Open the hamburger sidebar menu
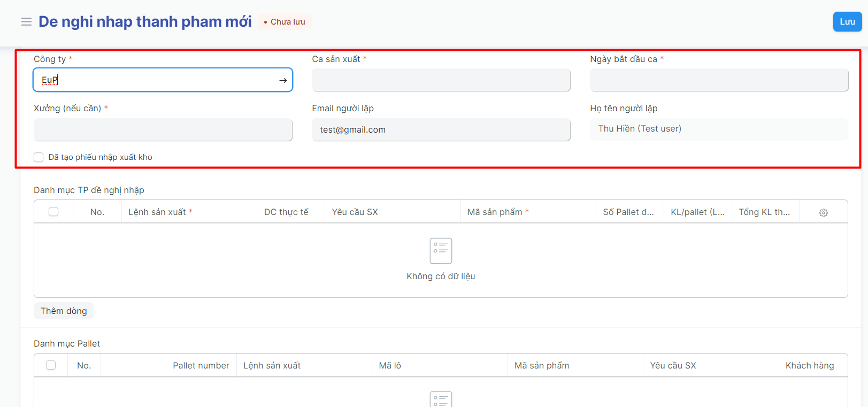Screen dimensions: 868x407 click(26, 22)
